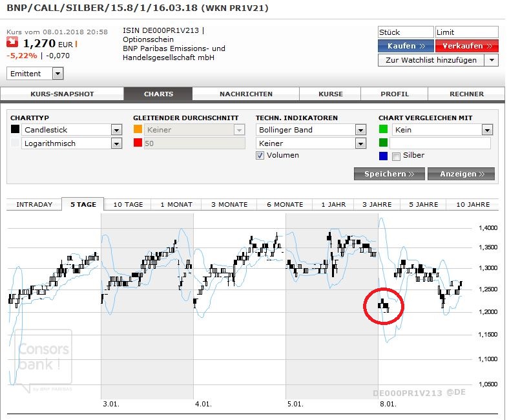
Task: Open the Profil tab
Action: pyautogui.click(x=395, y=94)
